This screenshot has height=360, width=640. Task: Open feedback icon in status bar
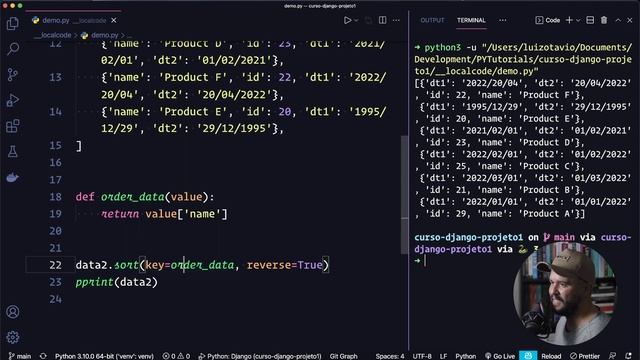click(612, 356)
